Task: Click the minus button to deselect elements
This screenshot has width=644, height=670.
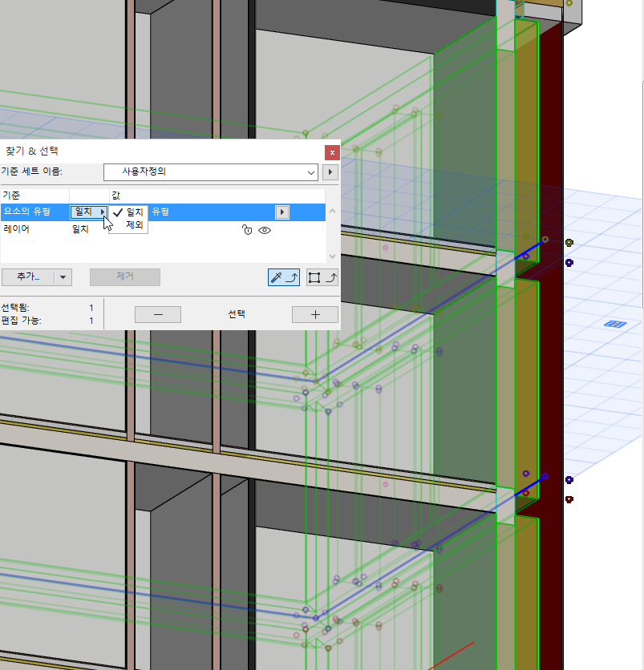Action: point(157,314)
